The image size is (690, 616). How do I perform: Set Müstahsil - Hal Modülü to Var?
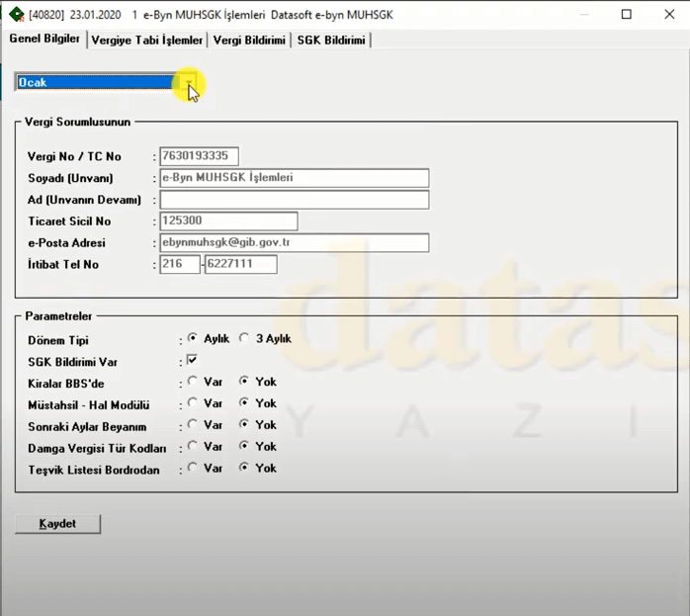(x=193, y=403)
